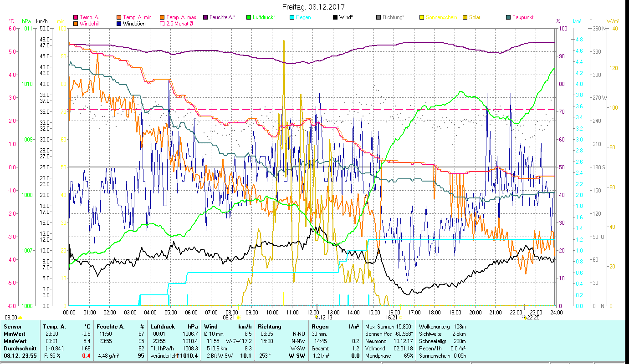Click the Sichtweite 2-5km entry
The width and height of the screenshot is (629, 364).
[x=441, y=334]
